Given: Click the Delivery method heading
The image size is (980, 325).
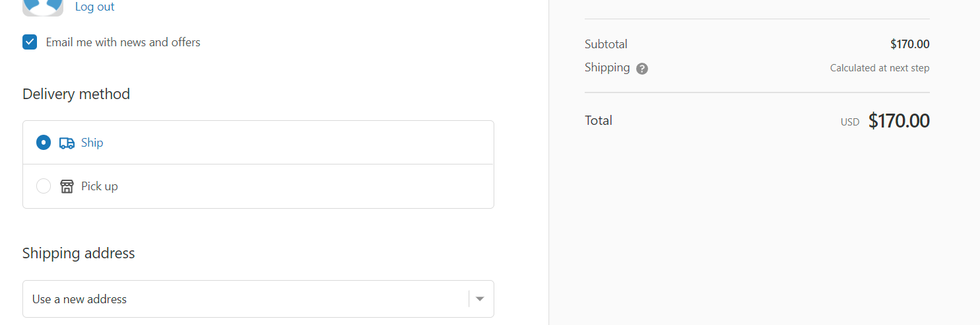Looking at the screenshot, I should pyautogui.click(x=76, y=94).
